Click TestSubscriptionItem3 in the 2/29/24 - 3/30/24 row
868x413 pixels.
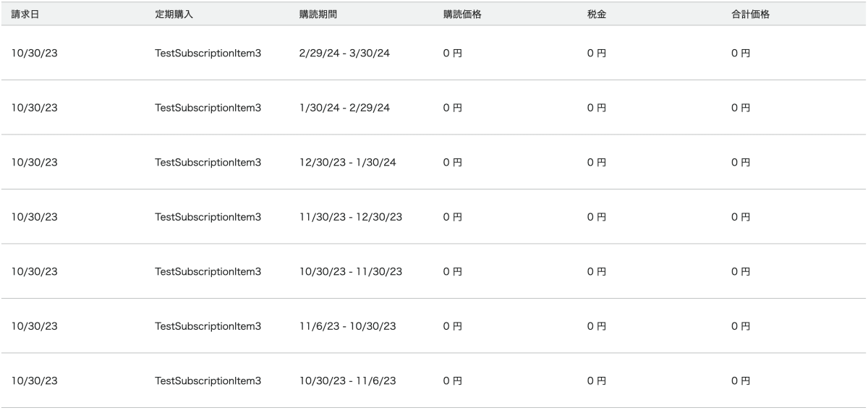coord(208,54)
